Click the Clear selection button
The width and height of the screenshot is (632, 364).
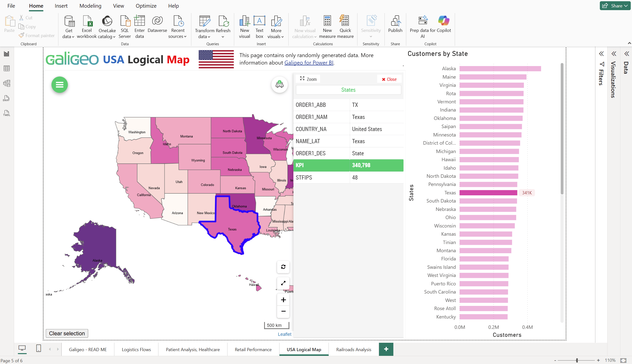point(67,333)
